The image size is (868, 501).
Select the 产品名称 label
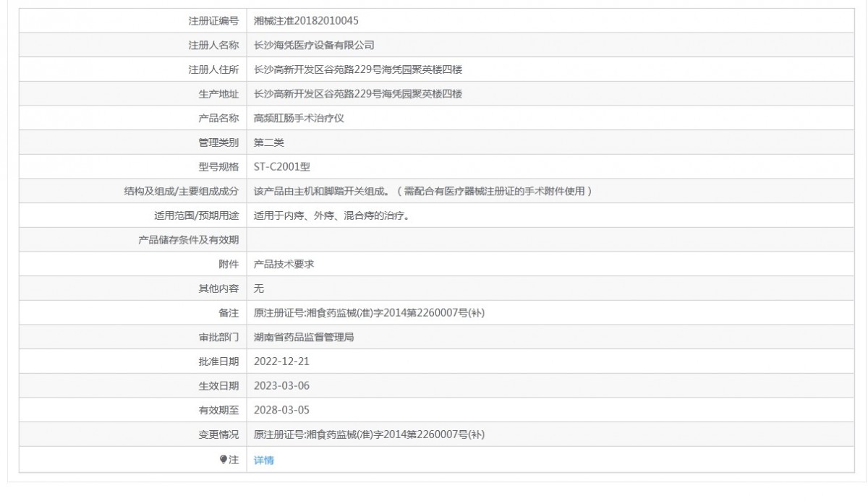point(218,118)
